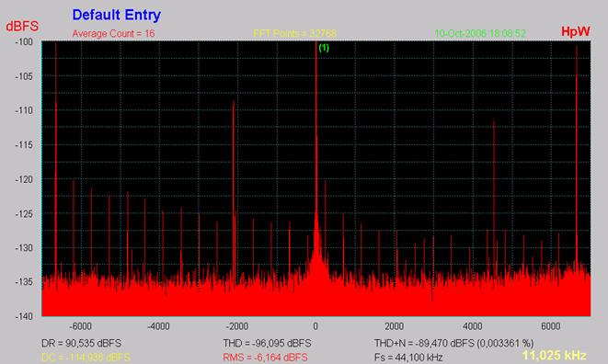Click the -120 tick on dBFS axis

24,179
